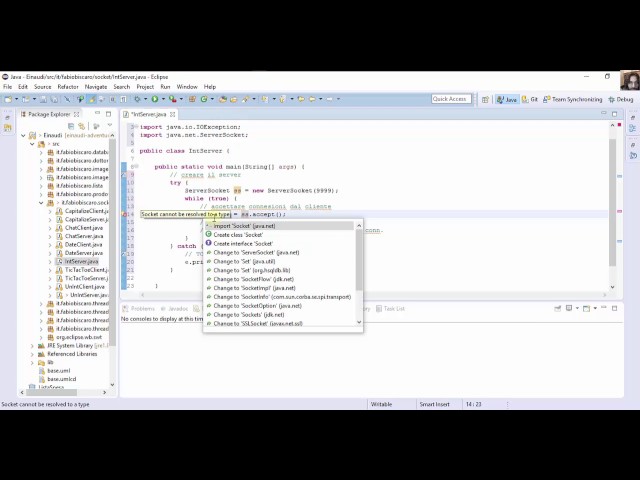Click the quick fix list scroll down arrow

point(359,322)
